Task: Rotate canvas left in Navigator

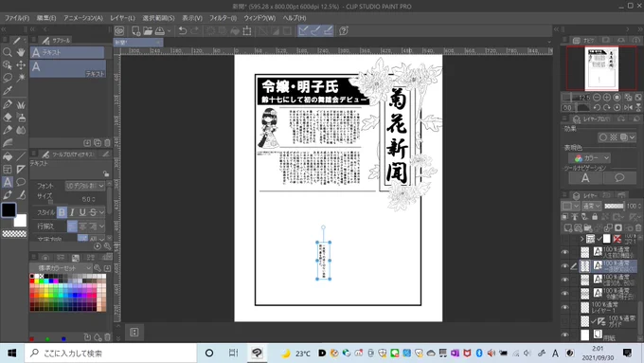Action: point(597,107)
